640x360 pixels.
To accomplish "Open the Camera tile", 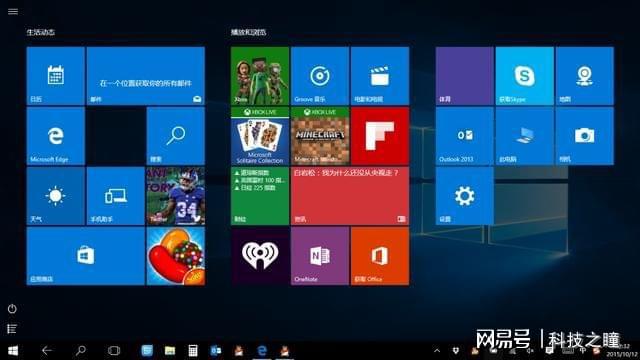I will pos(584,136).
